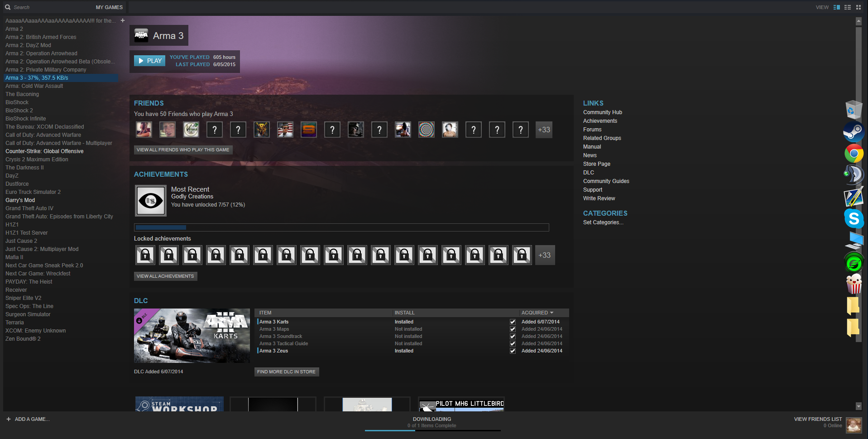Launch Skype from the dock
The width and height of the screenshot is (868, 439).
tap(854, 218)
